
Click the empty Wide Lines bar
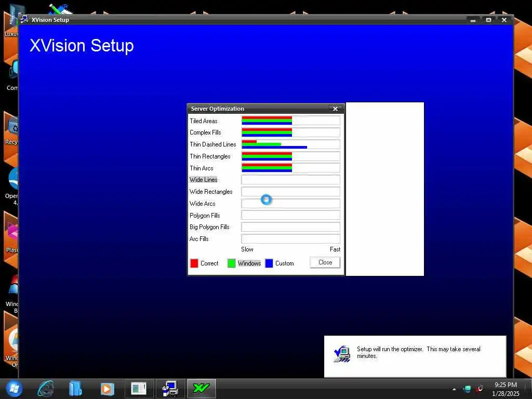point(291,180)
